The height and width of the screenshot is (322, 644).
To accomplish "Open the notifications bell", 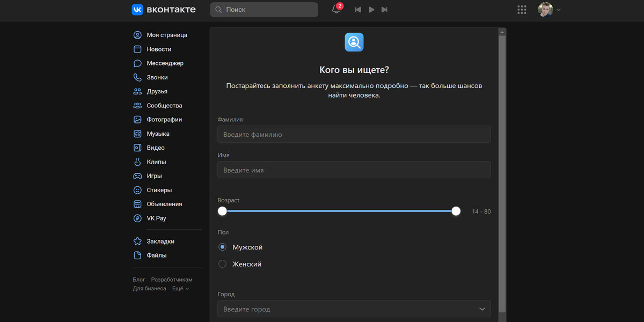I will (x=336, y=10).
